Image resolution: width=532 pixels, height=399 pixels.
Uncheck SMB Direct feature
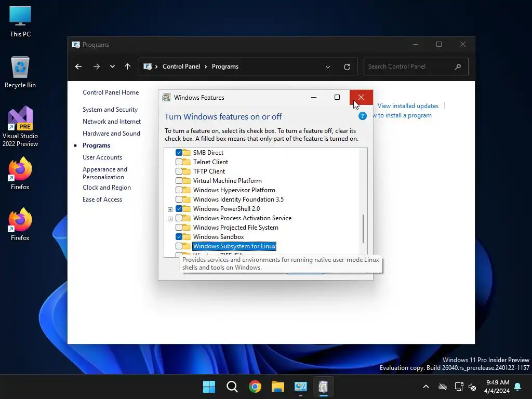pyautogui.click(x=179, y=153)
